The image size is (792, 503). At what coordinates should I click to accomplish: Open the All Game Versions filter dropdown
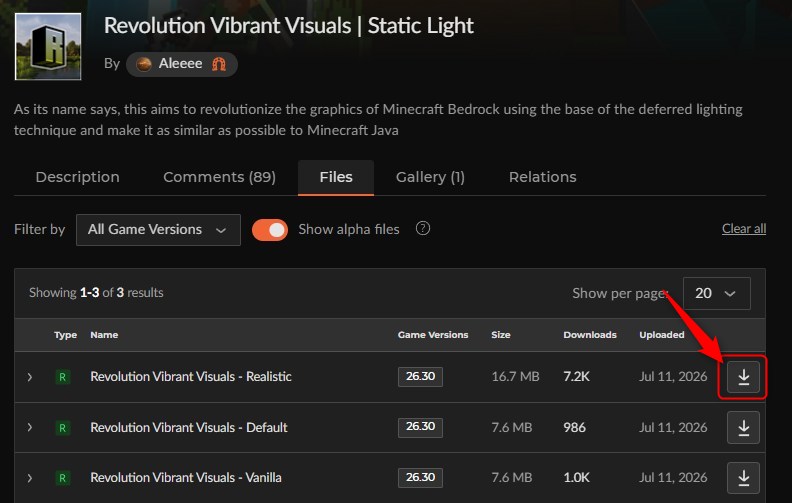(158, 230)
